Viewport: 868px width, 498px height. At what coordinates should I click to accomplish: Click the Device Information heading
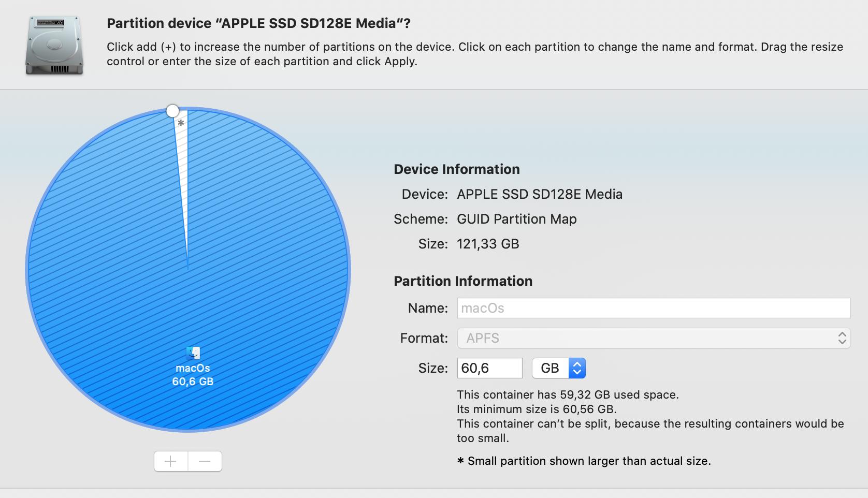coord(457,169)
